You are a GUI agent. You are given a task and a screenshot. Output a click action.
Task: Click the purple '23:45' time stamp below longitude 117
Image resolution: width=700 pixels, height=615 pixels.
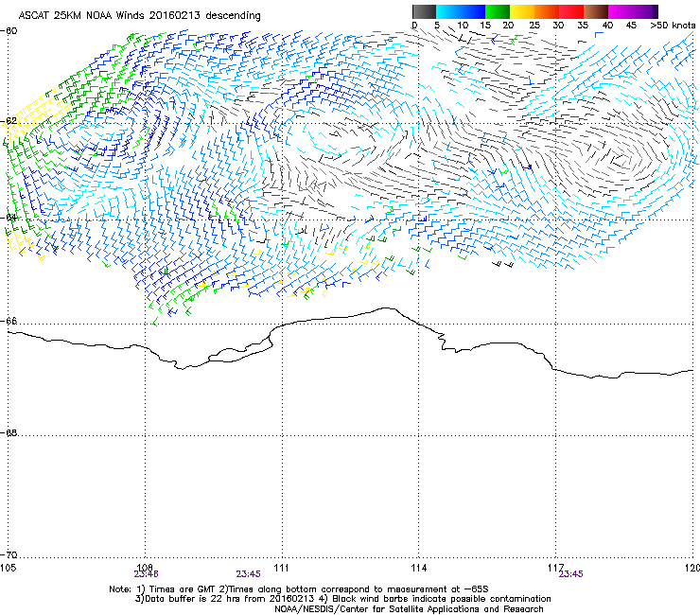(x=570, y=574)
